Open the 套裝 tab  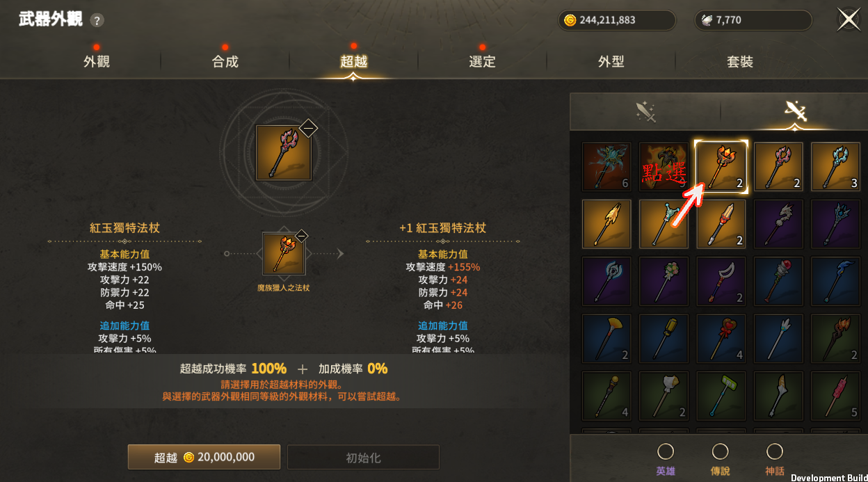tap(740, 61)
